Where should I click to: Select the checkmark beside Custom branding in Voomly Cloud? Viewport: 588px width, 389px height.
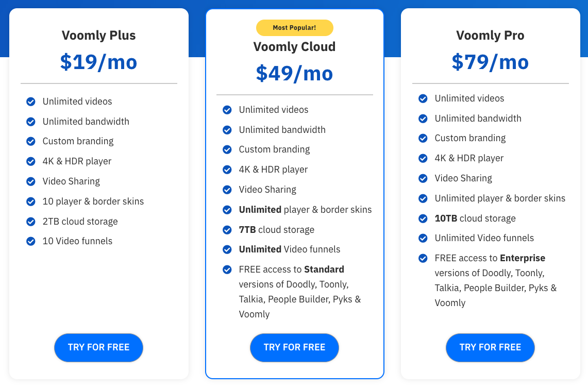click(227, 149)
